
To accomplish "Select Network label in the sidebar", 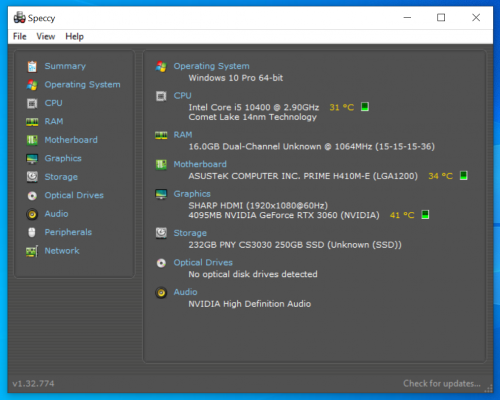I will click(62, 251).
